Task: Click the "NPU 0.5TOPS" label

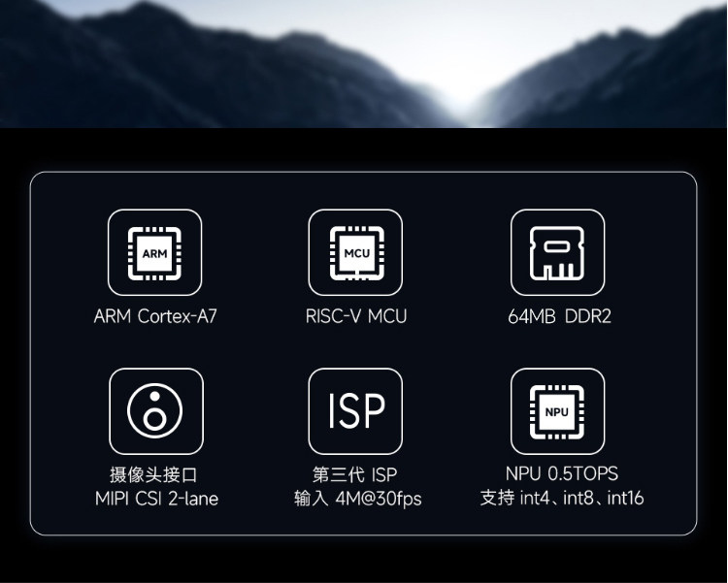Action: (x=562, y=474)
